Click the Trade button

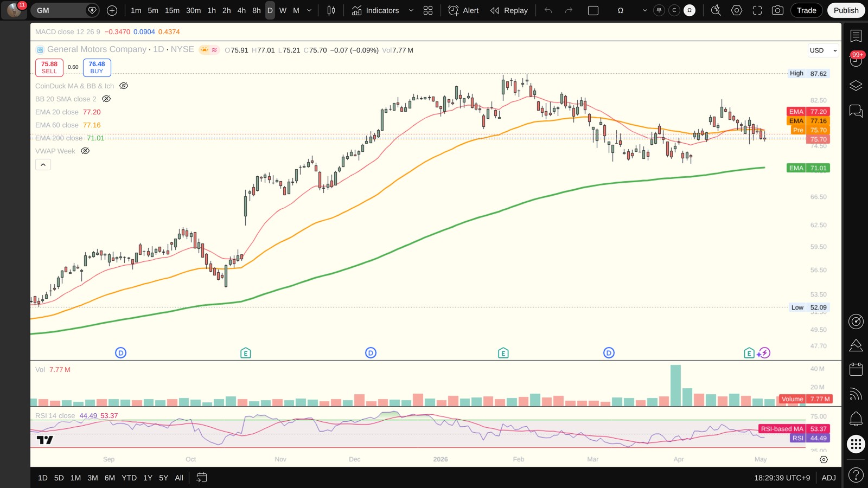pyautogui.click(x=806, y=10)
